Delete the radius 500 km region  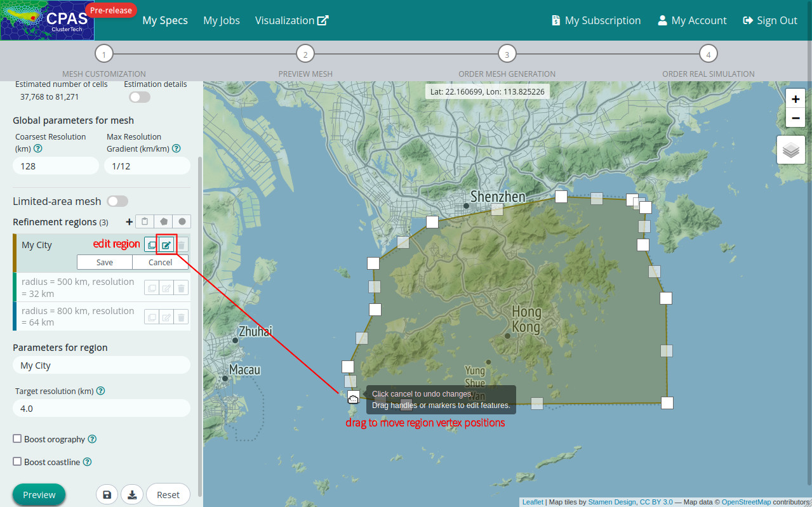point(181,288)
